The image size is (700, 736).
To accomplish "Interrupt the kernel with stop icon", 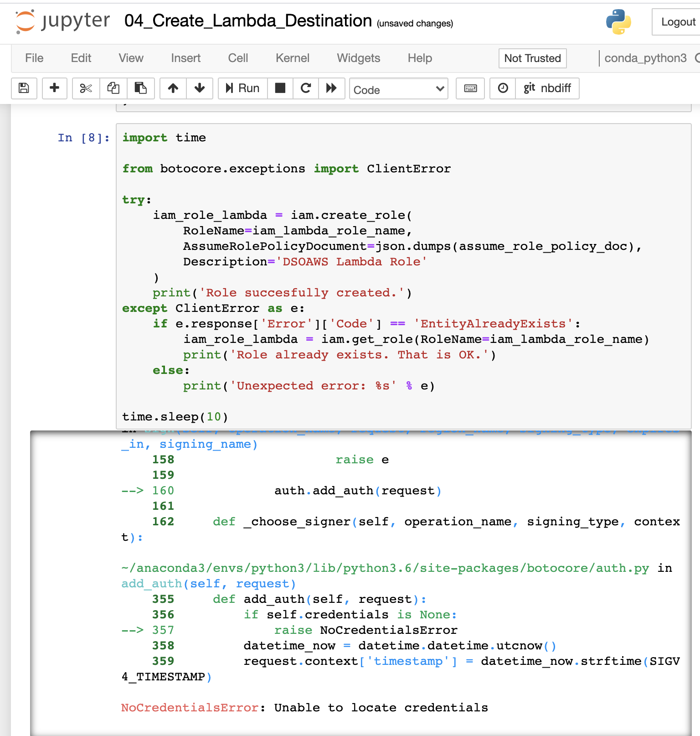I will (x=280, y=88).
